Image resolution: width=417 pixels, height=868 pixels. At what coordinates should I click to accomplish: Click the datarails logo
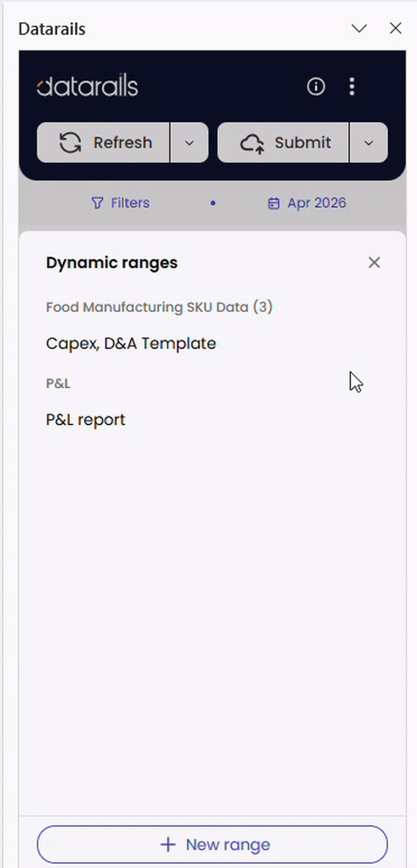[88, 86]
